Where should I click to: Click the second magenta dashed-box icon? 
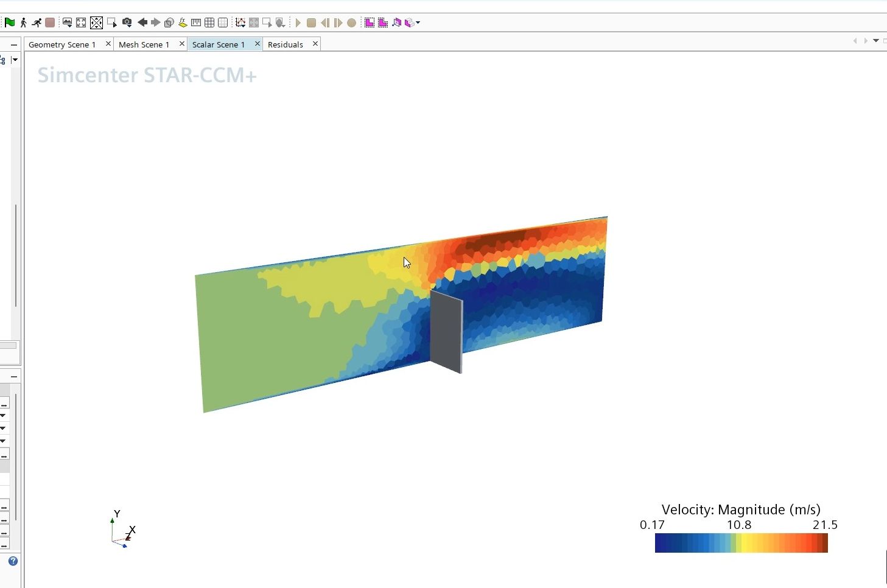(x=383, y=23)
